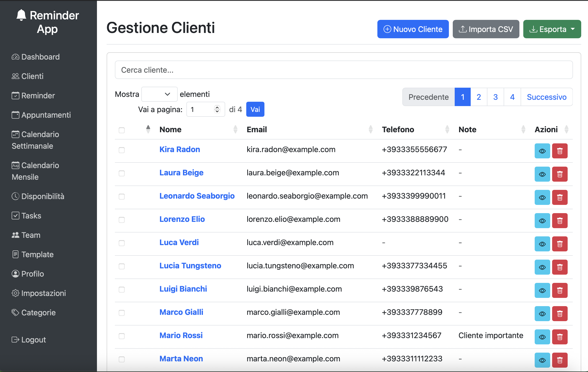Go to Appuntamenti in the sidebar

tap(46, 115)
